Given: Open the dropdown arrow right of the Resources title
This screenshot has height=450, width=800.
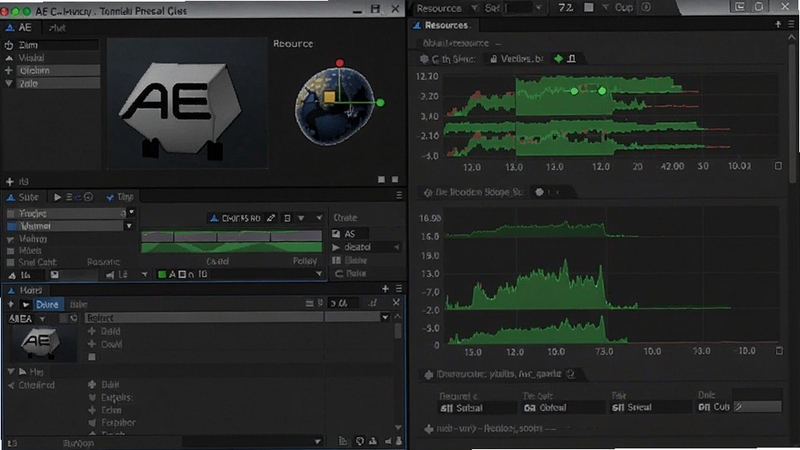Looking at the screenshot, I should [x=474, y=8].
